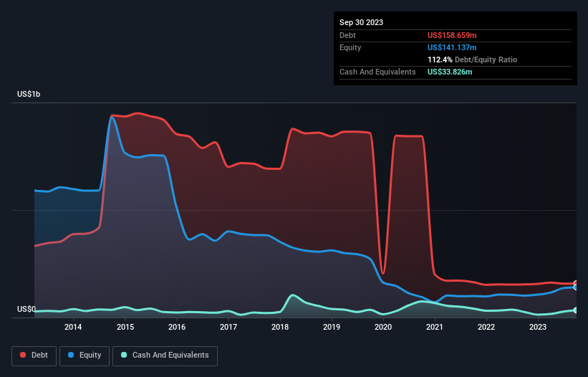
Task: Click the US$158.659m debt value
Action: pos(452,35)
